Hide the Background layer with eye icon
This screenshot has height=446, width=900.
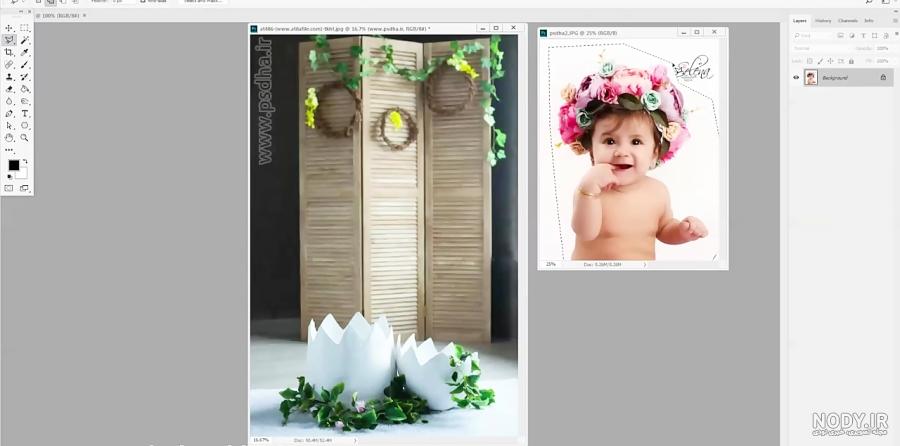[796, 77]
